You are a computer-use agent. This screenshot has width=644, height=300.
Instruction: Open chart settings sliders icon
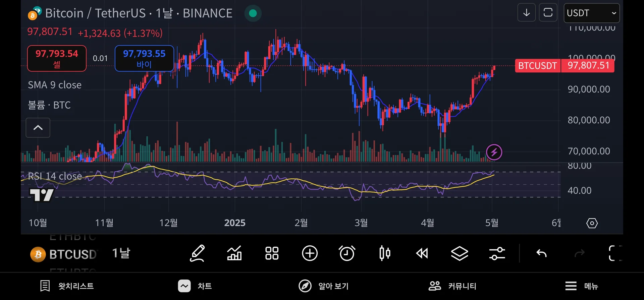pyautogui.click(x=497, y=253)
